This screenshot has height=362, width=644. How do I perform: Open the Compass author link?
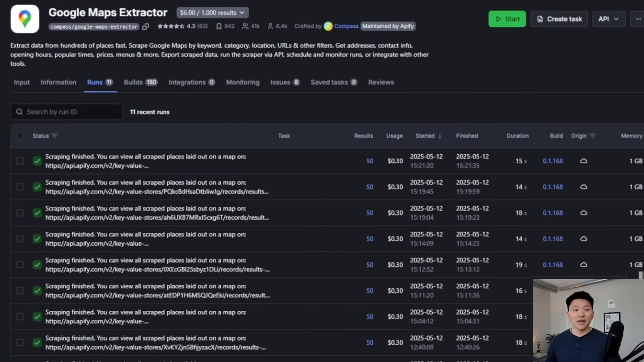(346, 26)
